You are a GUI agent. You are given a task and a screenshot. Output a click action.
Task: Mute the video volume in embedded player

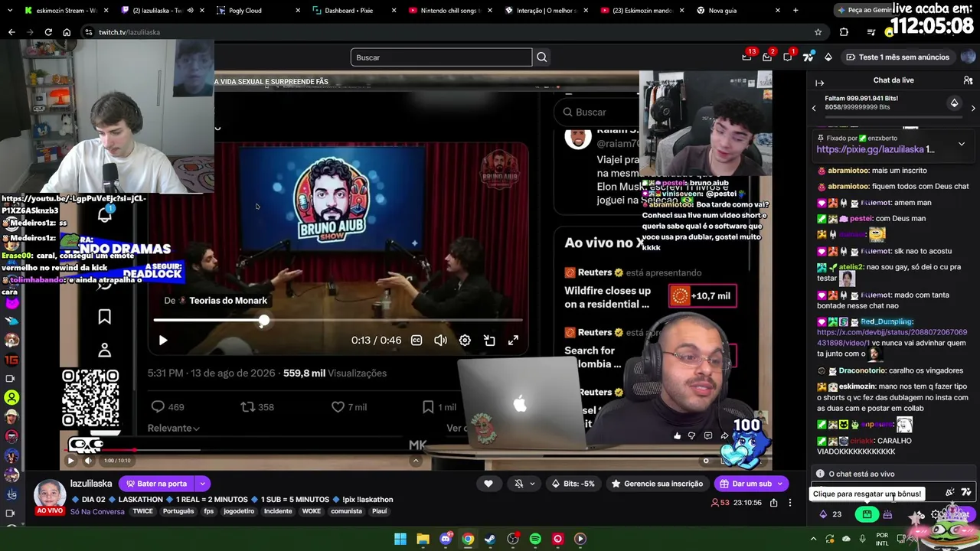440,341
